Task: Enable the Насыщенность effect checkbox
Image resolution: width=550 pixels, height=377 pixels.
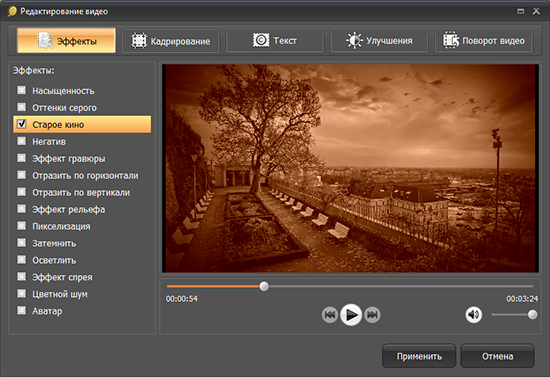Action: click(22, 90)
